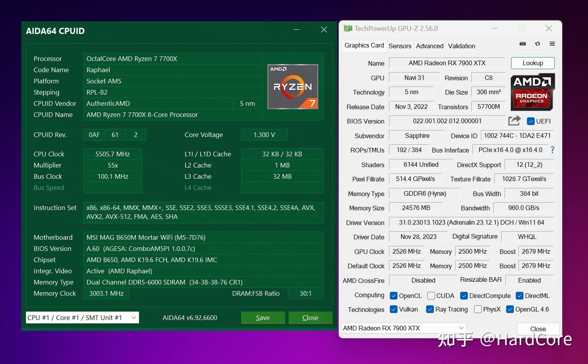This screenshot has height=364, width=588.
Task: Toggle the DirectCompute checkbox
Action: click(464, 296)
